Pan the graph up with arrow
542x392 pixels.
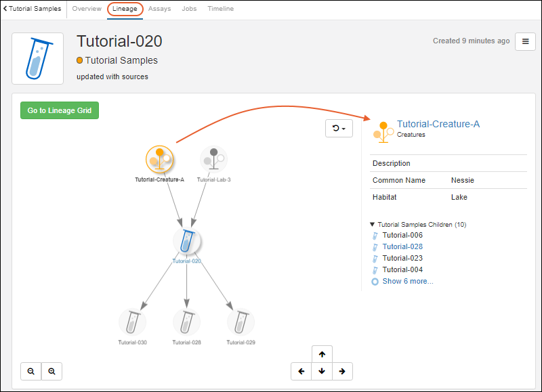click(322, 354)
